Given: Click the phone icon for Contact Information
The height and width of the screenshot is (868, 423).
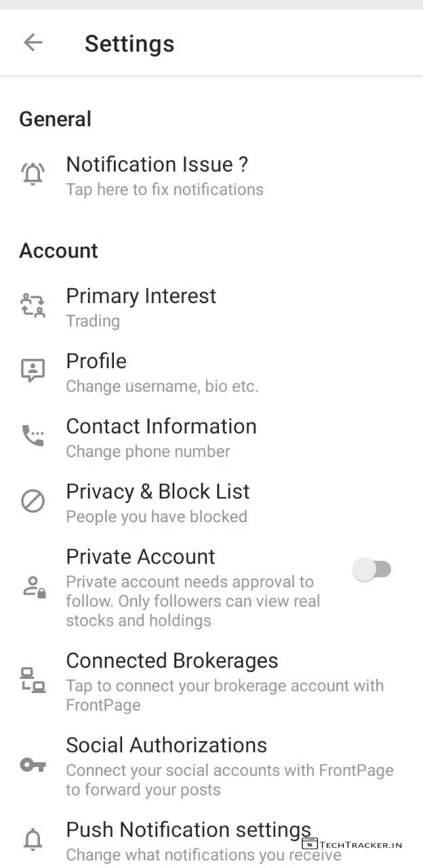Looking at the screenshot, I should 33,435.
